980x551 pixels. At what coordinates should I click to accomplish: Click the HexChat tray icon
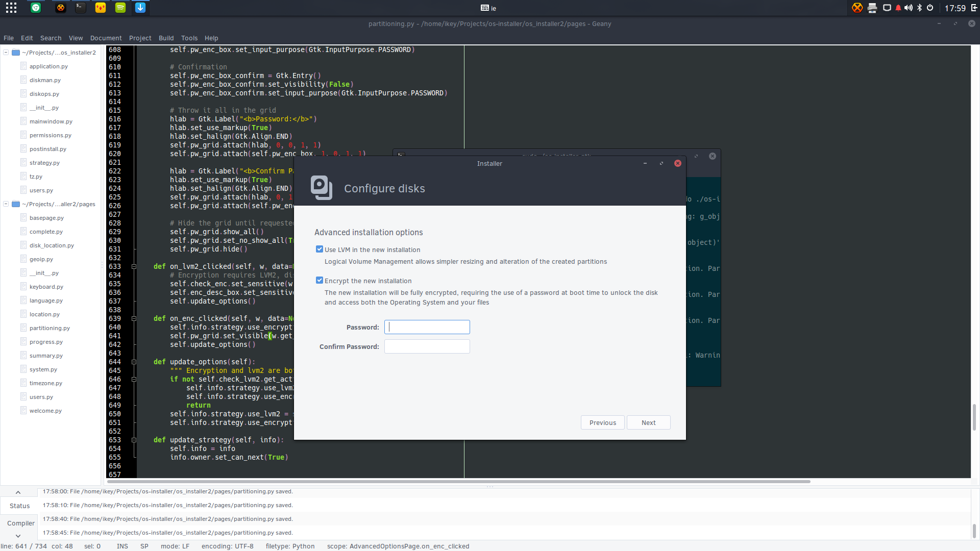[x=857, y=8]
